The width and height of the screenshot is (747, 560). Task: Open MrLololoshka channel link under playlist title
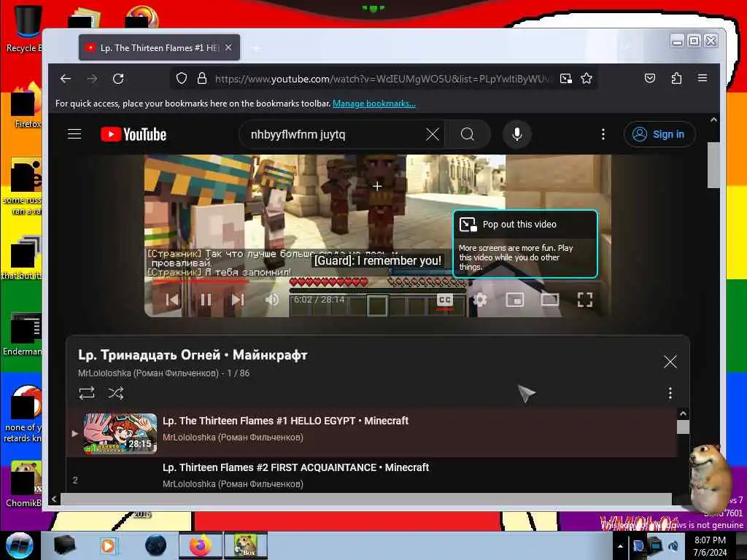(x=148, y=373)
